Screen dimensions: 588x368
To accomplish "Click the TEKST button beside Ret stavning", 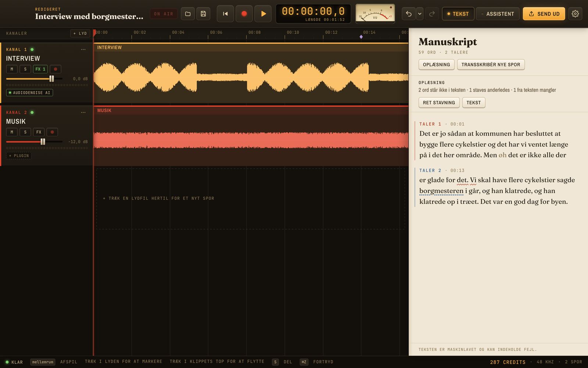I will (473, 103).
